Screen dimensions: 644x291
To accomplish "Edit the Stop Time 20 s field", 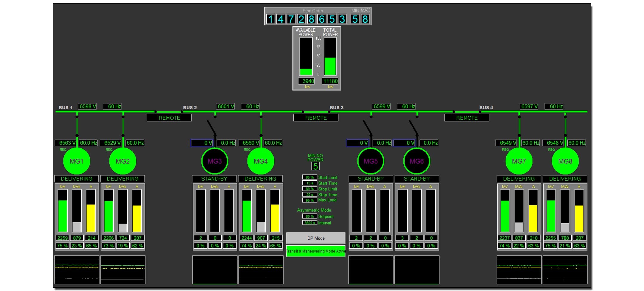I will 309,195.
